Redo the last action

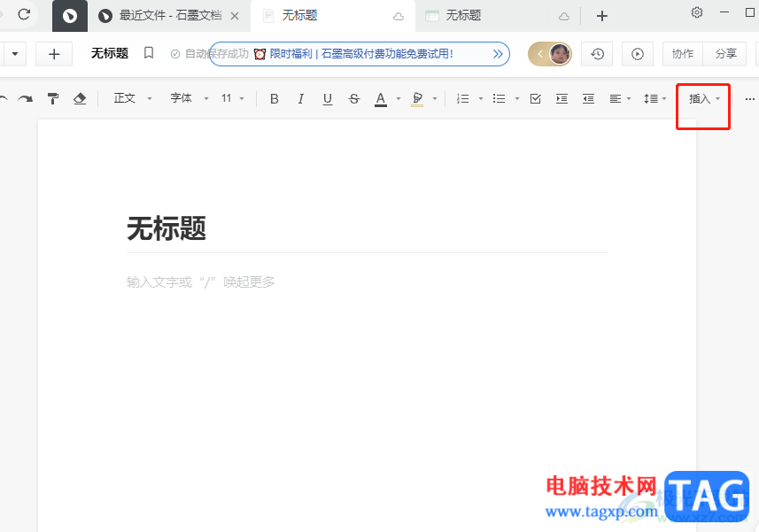pos(25,98)
